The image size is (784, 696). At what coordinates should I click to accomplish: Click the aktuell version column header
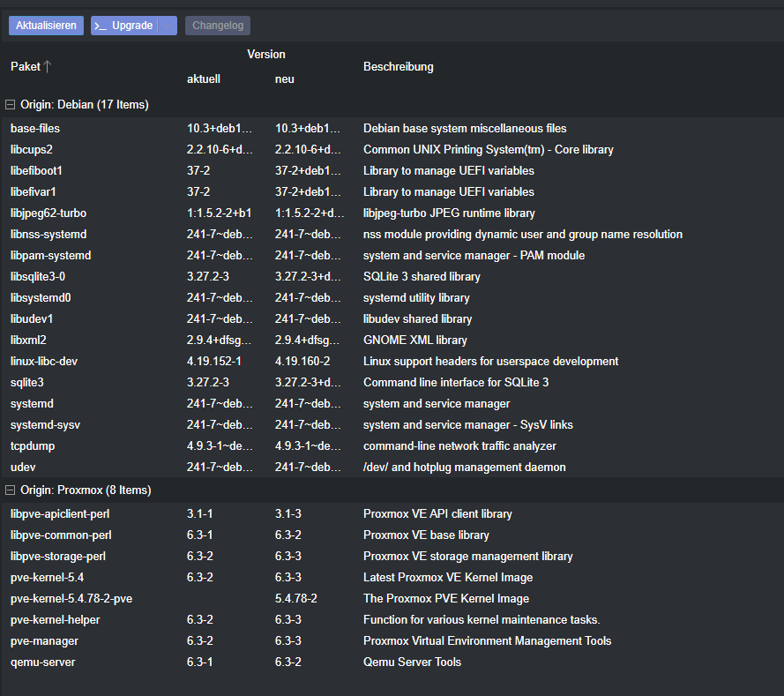point(204,79)
